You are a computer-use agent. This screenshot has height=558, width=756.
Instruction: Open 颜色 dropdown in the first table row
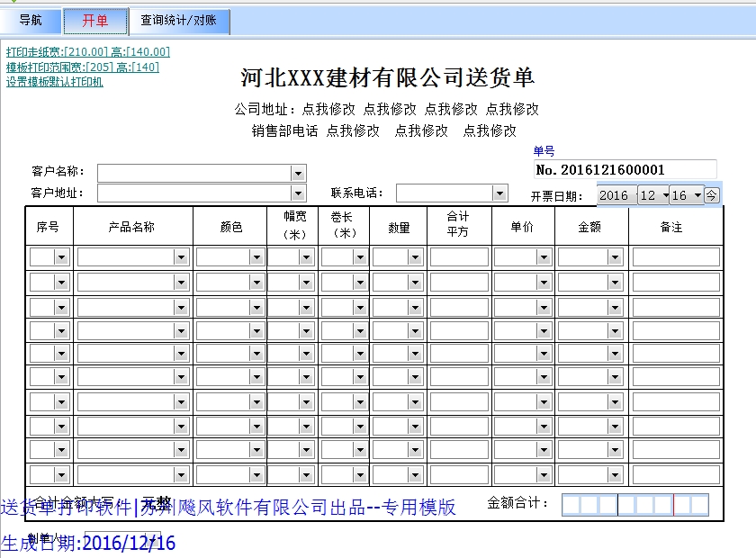(x=256, y=257)
